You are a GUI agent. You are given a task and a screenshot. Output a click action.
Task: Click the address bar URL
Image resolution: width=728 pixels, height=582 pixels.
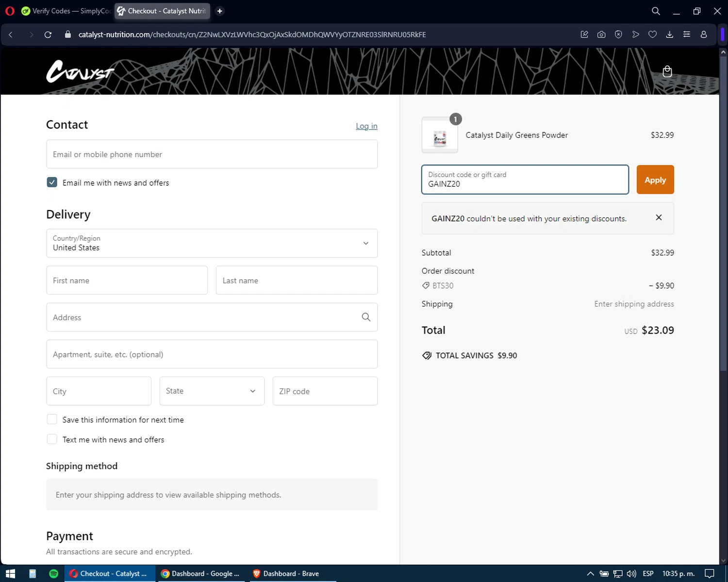(x=252, y=34)
